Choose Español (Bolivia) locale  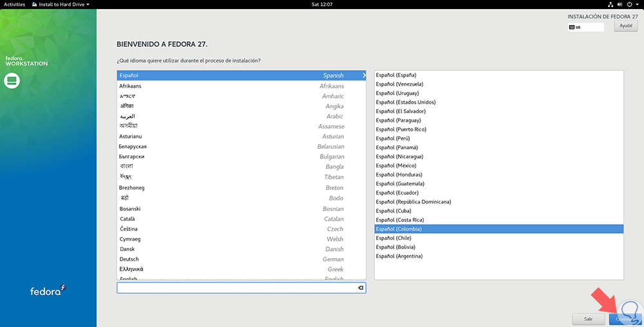point(499,247)
